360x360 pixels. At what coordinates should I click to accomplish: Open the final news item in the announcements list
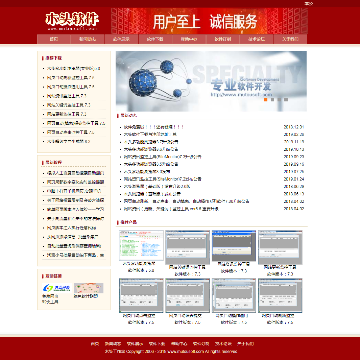pos(171,209)
